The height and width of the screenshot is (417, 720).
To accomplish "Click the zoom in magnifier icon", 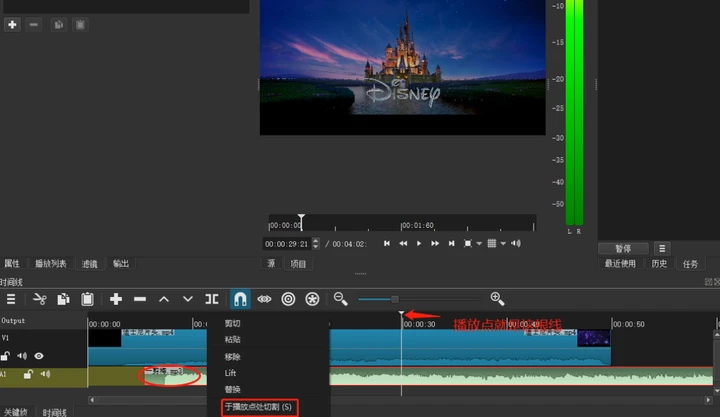I will (497, 299).
